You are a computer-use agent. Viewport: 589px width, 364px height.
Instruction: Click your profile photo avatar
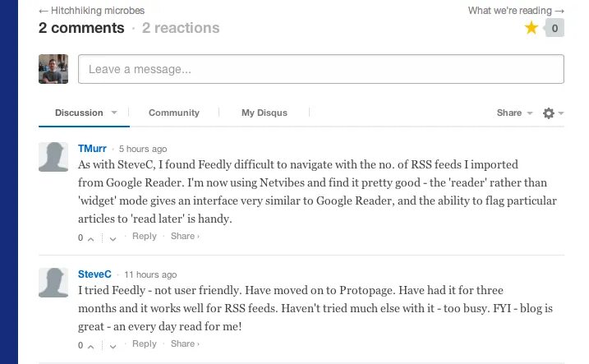point(53,69)
